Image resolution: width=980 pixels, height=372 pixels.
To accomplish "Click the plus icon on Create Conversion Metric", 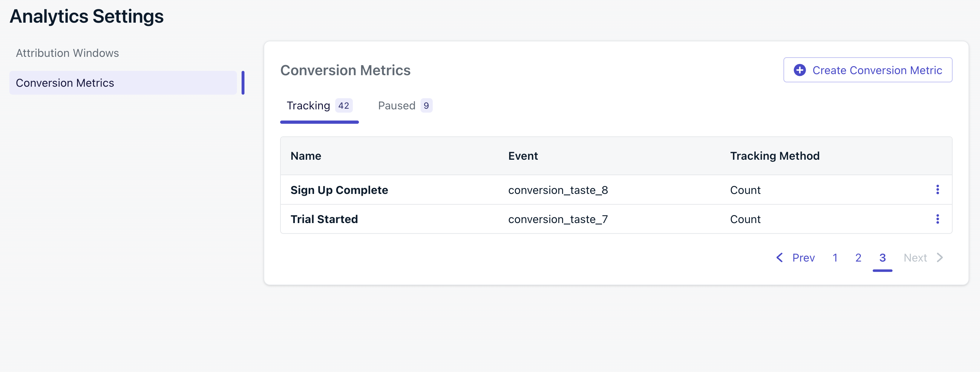I will pyautogui.click(x=799, y=70).
